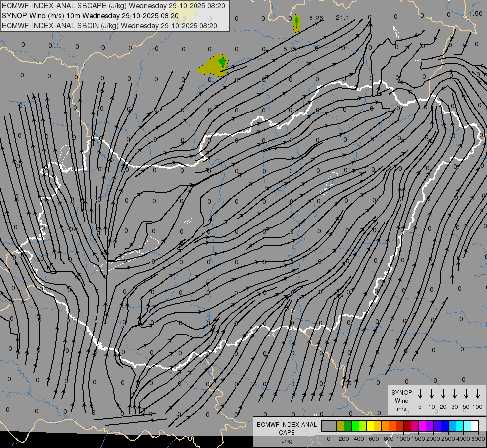Click the wind legend arrow labeled 100
Screen dimensions: 487x448
pyautogui.click(x=478, y=394)
